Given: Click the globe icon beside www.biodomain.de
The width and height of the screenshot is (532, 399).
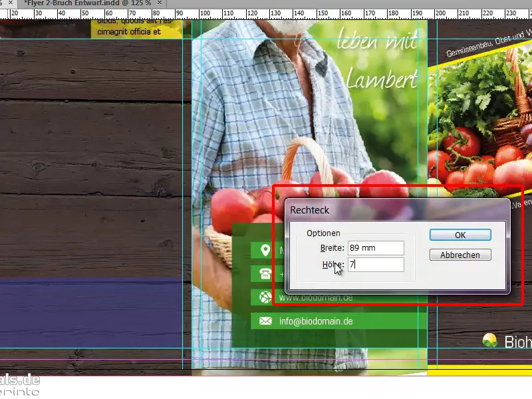Looking at the screenshot, I should 265,297.
